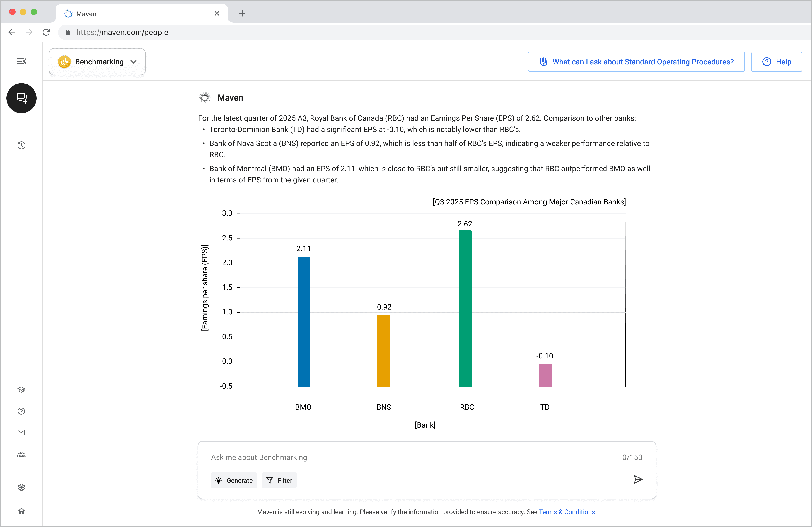The image size is (812, 527).
Task: Click What can I ask about SOPs
Action: point(636,62)
